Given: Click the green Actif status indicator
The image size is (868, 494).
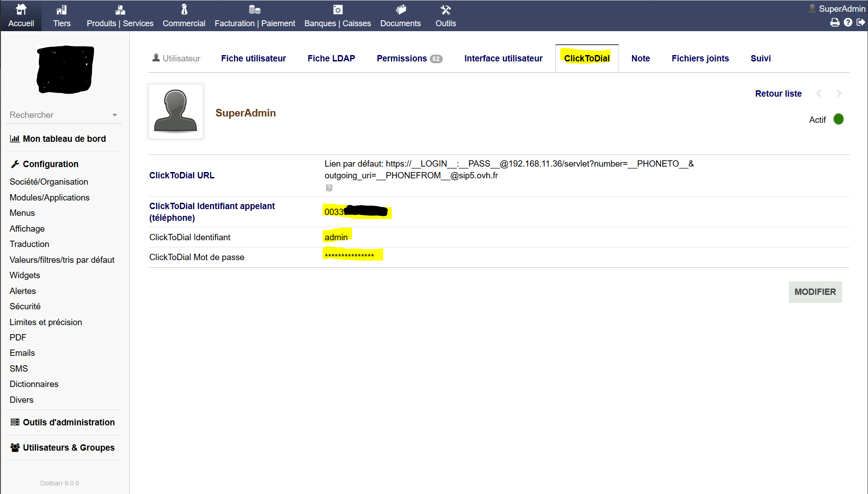Looking at the screenshot, I should [838, 119].
